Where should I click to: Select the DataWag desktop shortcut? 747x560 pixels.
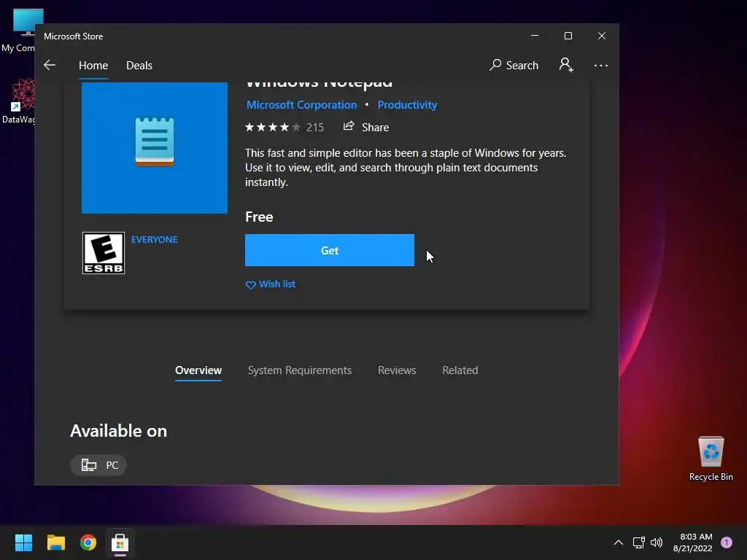[x=19, y=101]
